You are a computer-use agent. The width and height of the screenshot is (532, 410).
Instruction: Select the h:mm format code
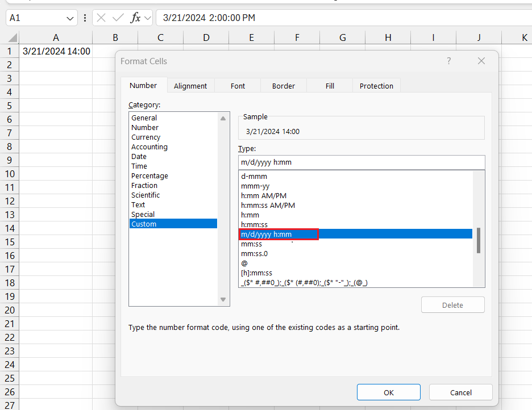coord(356,215)
